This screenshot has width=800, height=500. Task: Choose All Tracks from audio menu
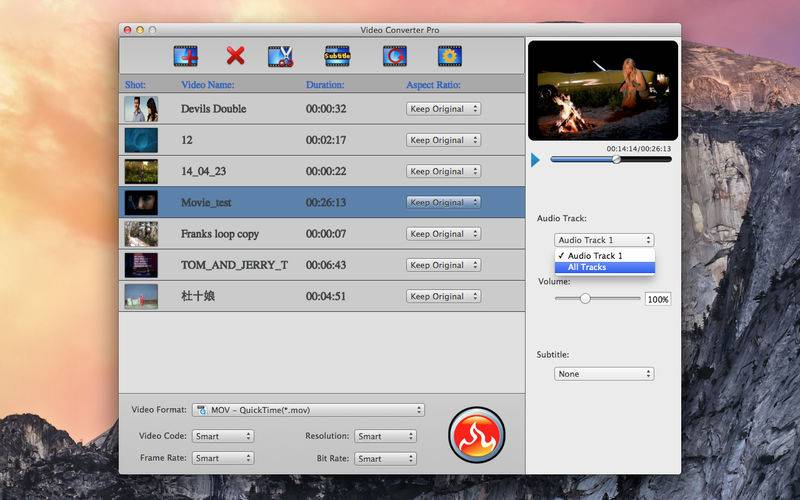click(x=587, y=267)
